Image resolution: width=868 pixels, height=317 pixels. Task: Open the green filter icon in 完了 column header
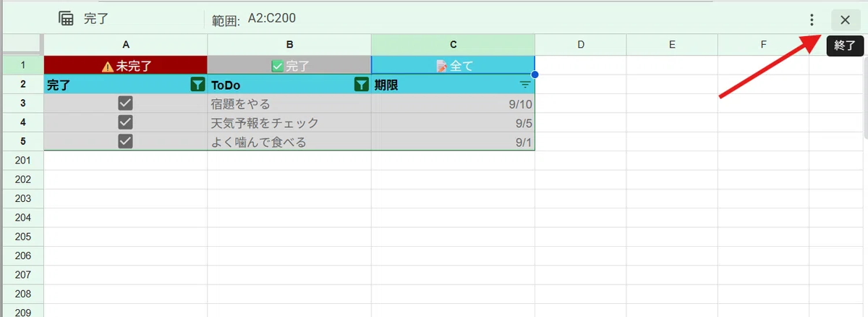tap(197, 85)
